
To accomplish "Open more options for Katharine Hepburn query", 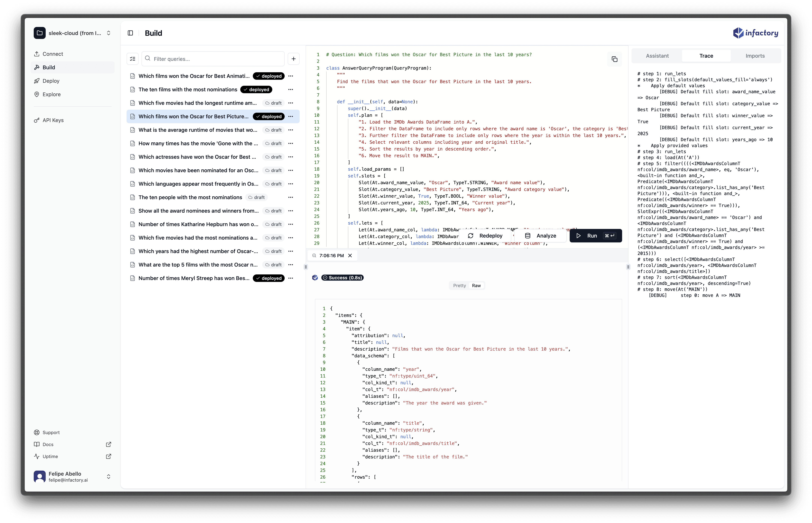I will [x=290, y=224].
